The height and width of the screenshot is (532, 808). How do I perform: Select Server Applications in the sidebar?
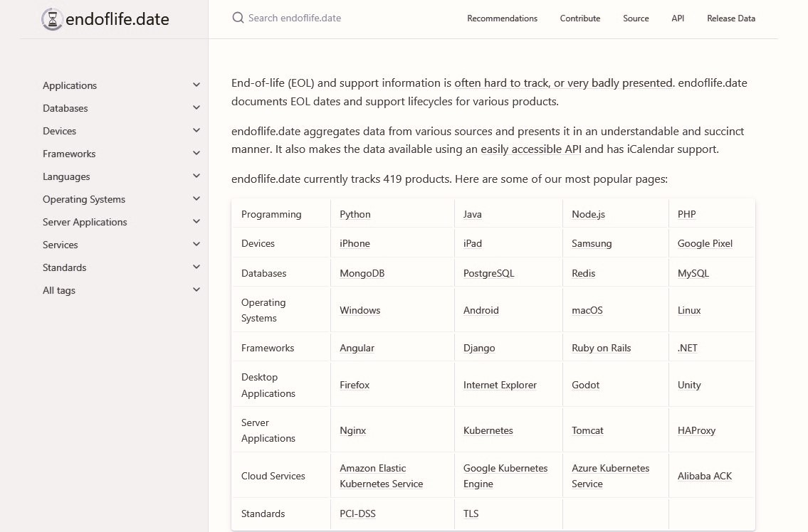coord(85,222)
